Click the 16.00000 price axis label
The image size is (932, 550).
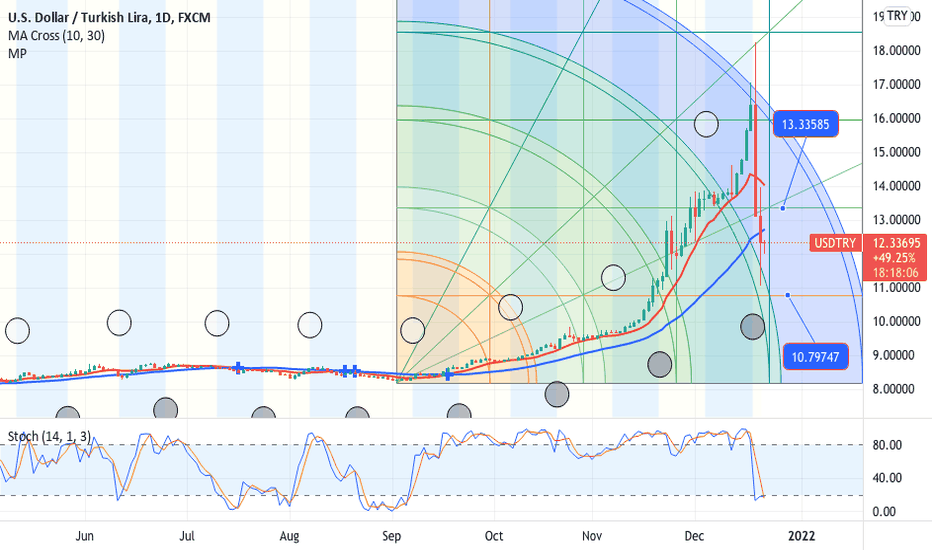(x=896, y=118)
